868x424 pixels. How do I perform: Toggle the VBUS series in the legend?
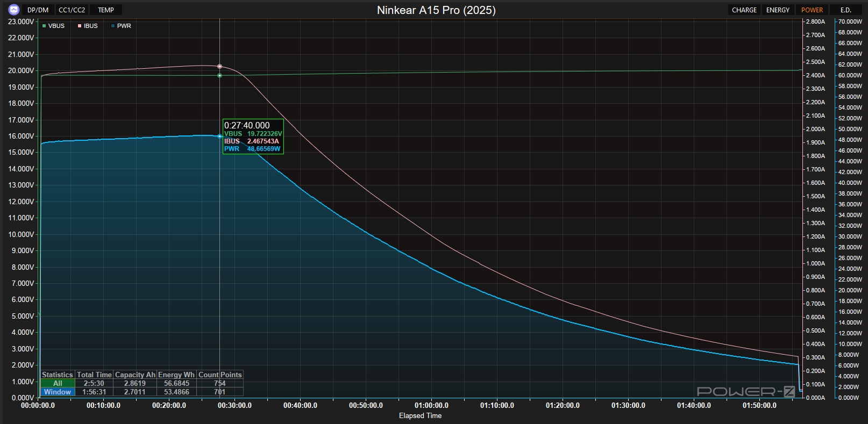pyautogui.click(x=53, y=26)
